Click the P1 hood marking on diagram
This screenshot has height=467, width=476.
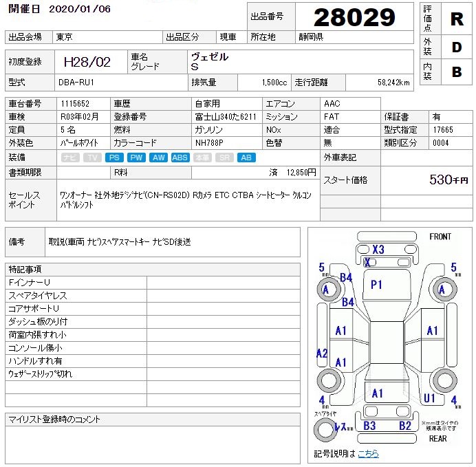click(x=376, y=284)
